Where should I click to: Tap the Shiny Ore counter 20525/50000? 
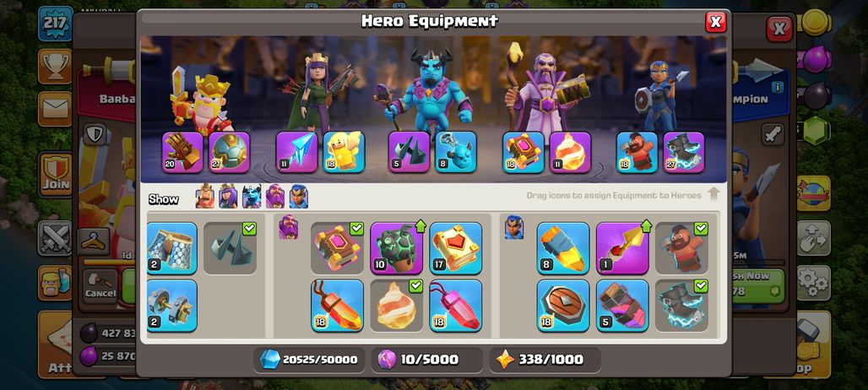309,360
